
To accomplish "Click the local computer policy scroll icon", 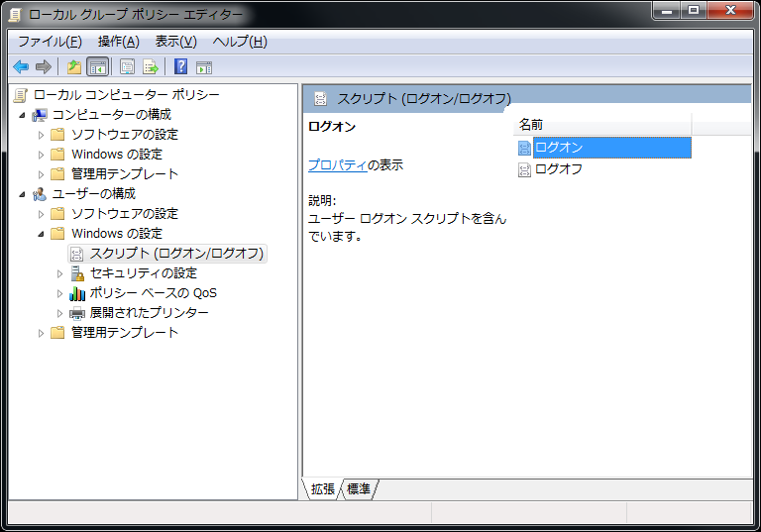I will (x=21, y=95).
